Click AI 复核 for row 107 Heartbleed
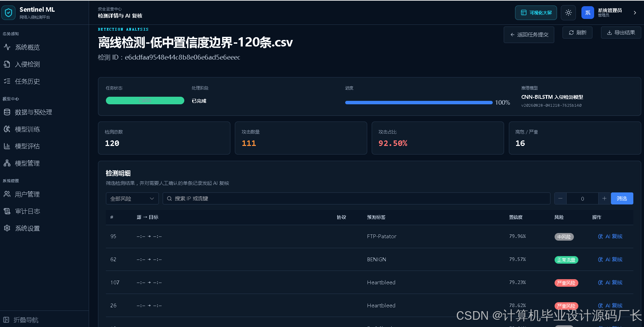This screenshot has height=327, width=644. (610, 283)
